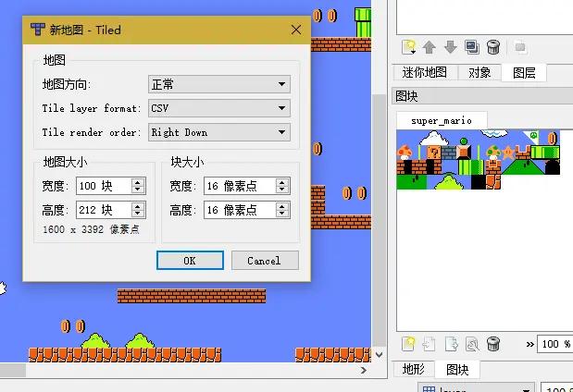Image resolution: width=573 pixels, height=392 pixels.
Task: Click the 图块 panel header
Action: (482, 96)
